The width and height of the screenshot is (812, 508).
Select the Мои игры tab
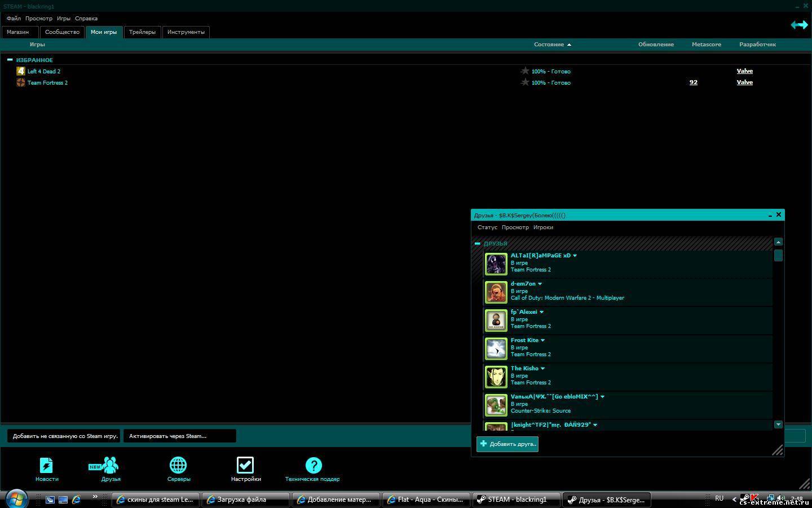coord(104,32)
